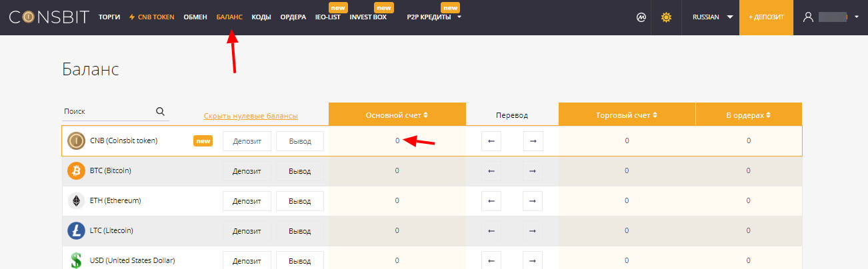This screenshot has width=868, height=269.
Task: Focus the Поиск search field
Action: [x=107, y=112]
